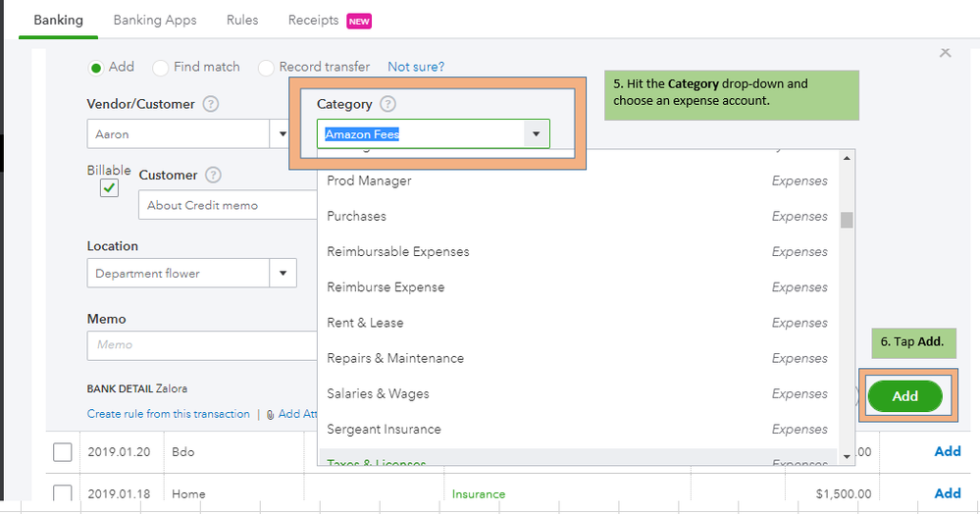Open the Not sure? help link
This screenshot has height=514, width=980.
[x=416, y=67]
